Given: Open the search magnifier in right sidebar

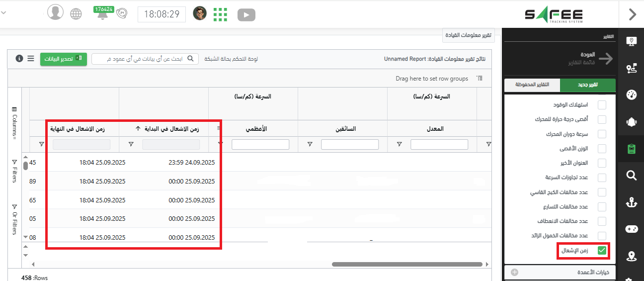Looking at the screenshot, I should point(631,175).
